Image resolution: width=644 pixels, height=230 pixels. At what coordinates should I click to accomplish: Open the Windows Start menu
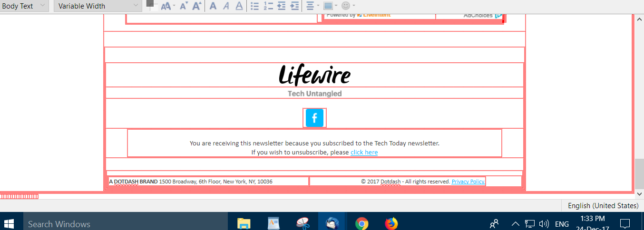click(x=9, y=224)
